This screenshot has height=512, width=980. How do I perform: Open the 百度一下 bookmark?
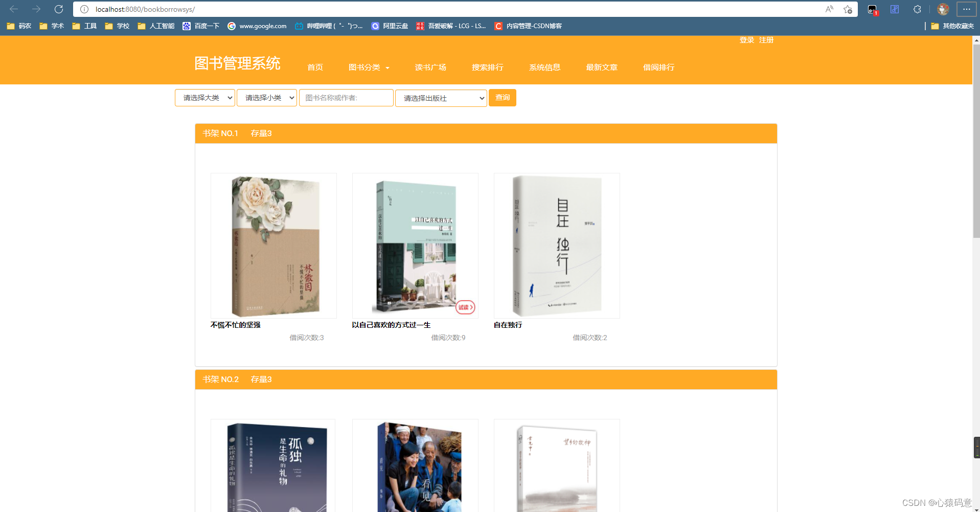tap(201, 26)
